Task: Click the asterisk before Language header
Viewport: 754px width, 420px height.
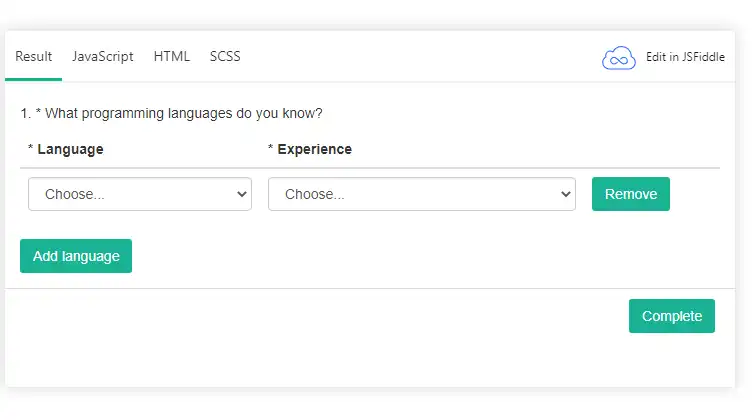Action: point(31,150)
